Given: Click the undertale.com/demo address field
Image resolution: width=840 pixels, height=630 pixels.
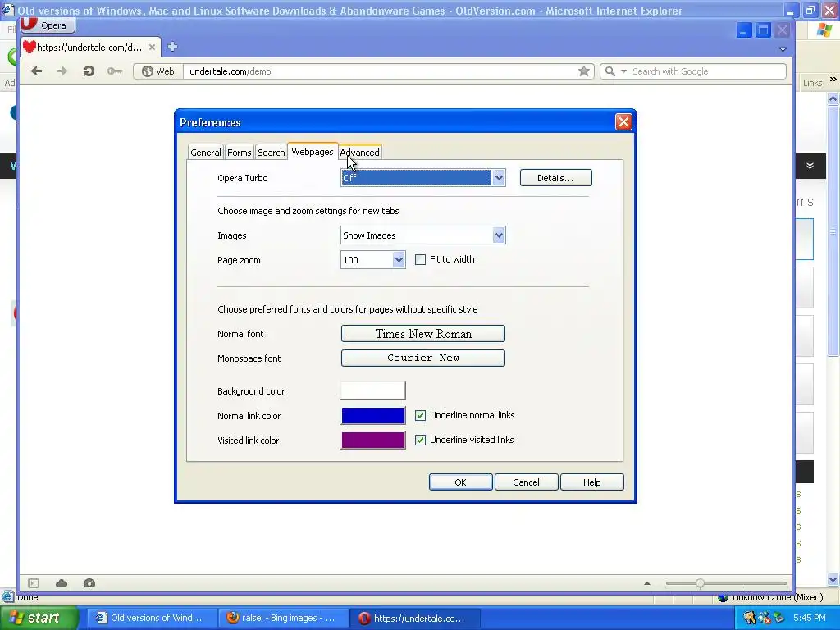Looking at the screenshot, I should point(381,71).
